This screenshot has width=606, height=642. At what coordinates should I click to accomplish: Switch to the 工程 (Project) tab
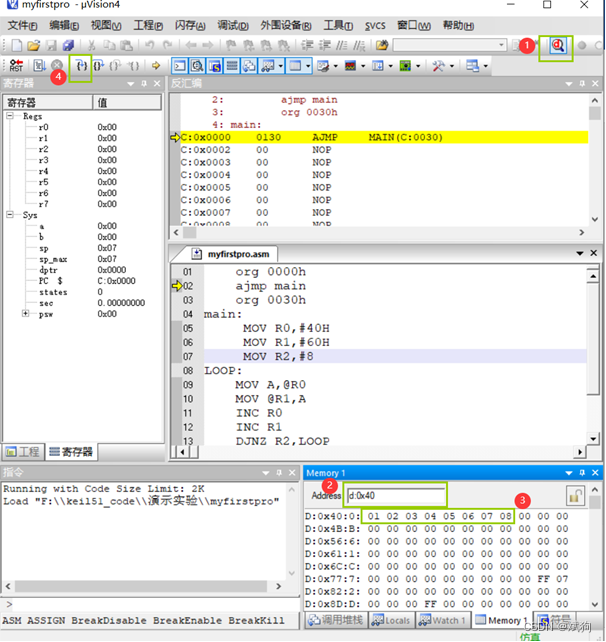(x=24, y=452)
